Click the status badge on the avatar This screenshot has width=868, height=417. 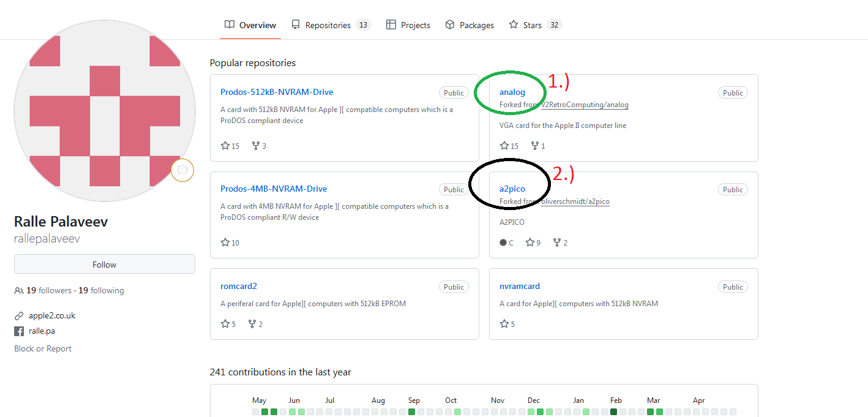(x=182, y=170)
